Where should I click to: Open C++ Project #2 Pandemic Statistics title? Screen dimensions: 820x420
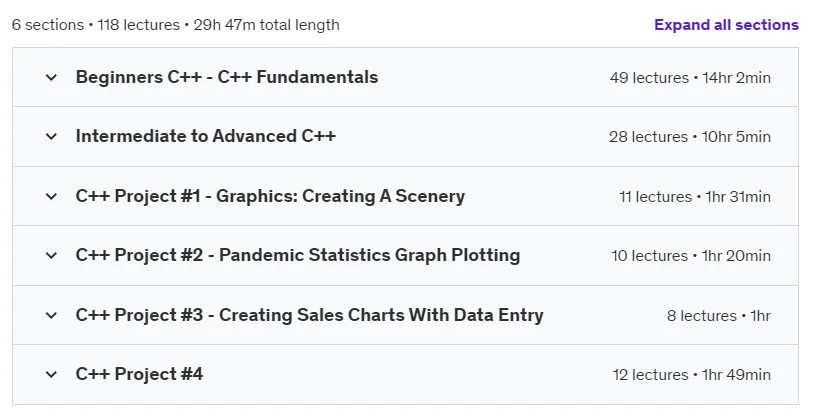(298, 255)
